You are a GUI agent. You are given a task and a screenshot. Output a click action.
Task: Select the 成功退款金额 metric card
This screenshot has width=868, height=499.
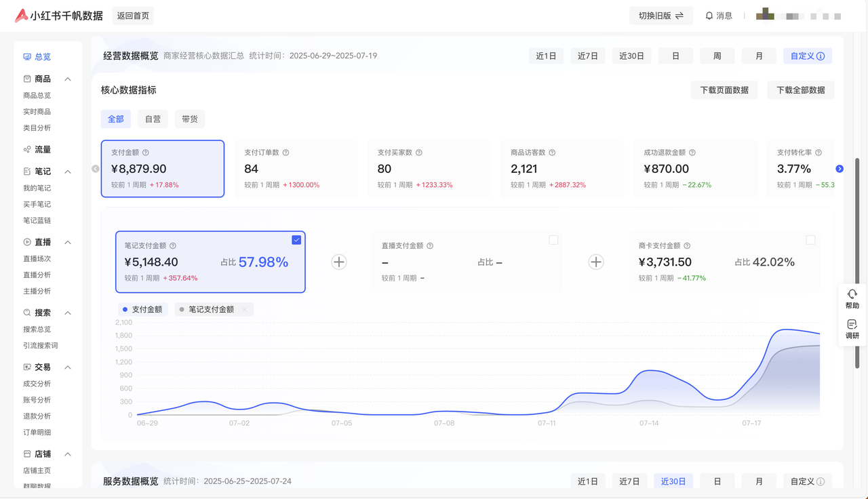[x=695, y=169]
